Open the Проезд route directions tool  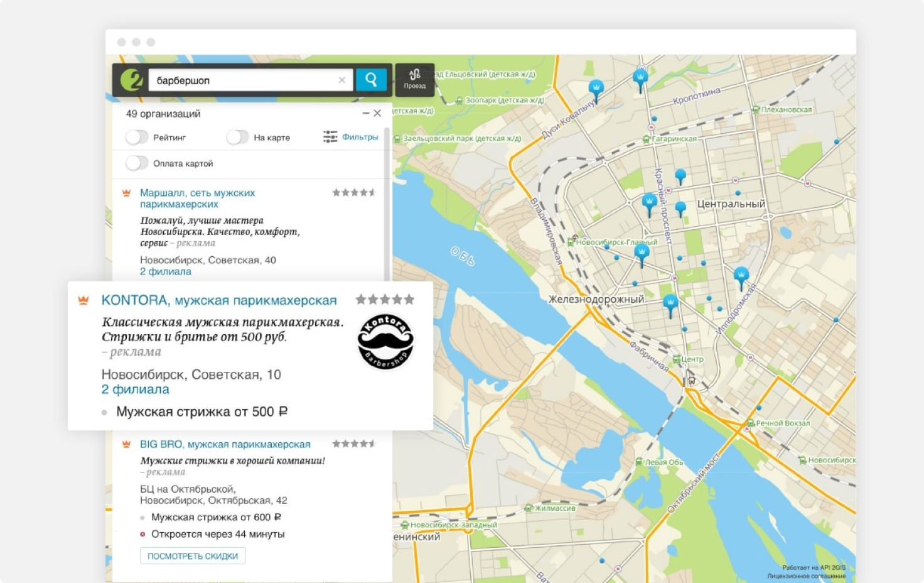click(415, 79)
